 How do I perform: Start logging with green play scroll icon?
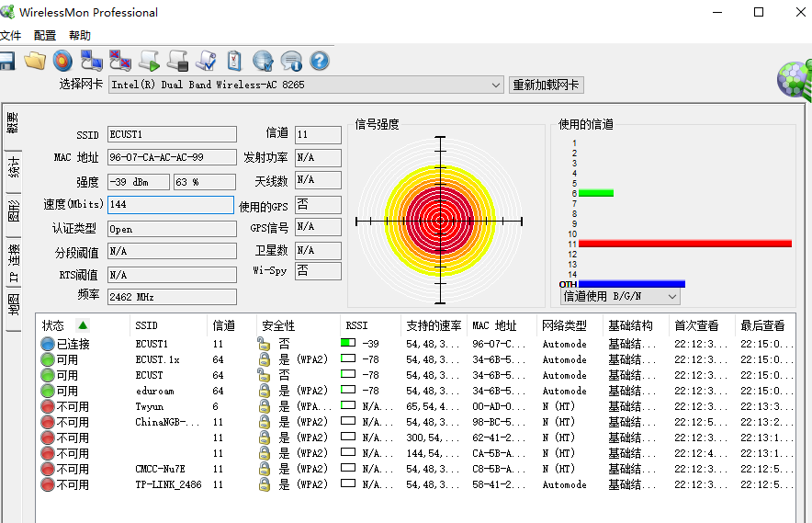tap(149, 61)
